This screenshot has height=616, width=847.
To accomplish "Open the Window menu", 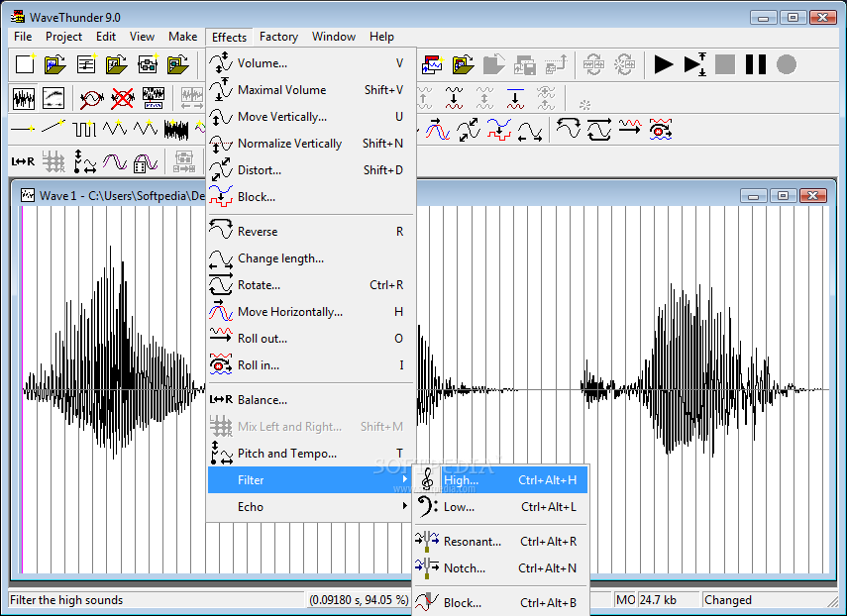I will pos(334,37).
